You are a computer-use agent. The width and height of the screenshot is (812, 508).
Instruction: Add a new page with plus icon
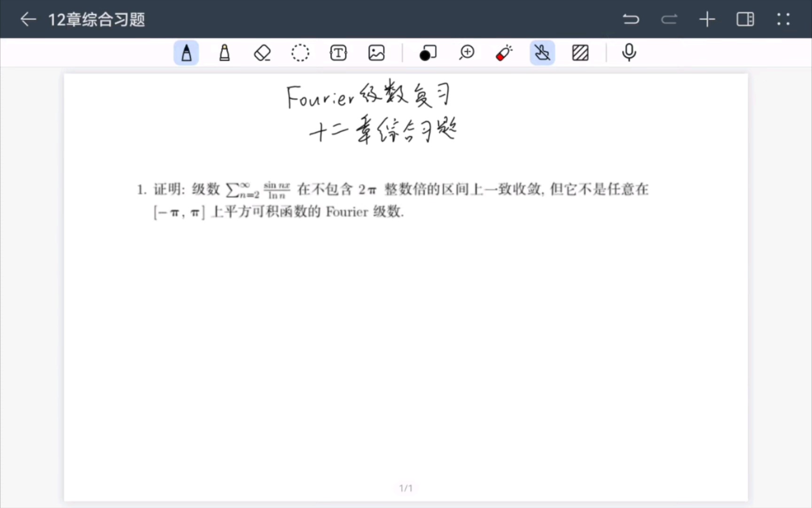(707, 19)
